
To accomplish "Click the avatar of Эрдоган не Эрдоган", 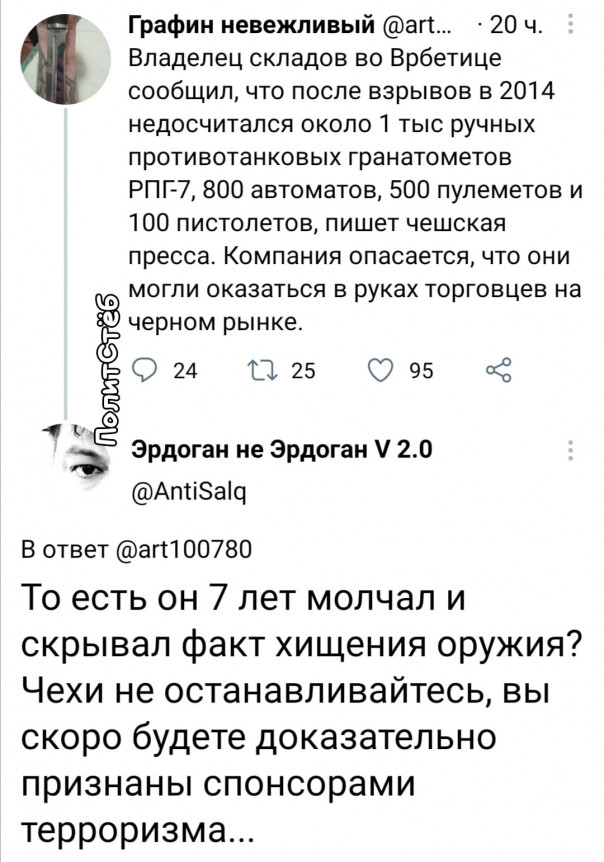I will tap(82, 462).
